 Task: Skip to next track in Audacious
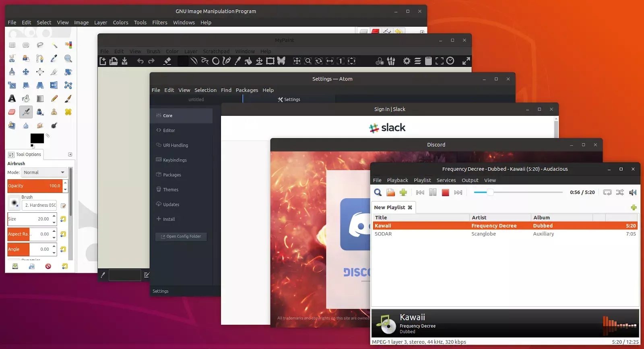(x=458, y=192)
